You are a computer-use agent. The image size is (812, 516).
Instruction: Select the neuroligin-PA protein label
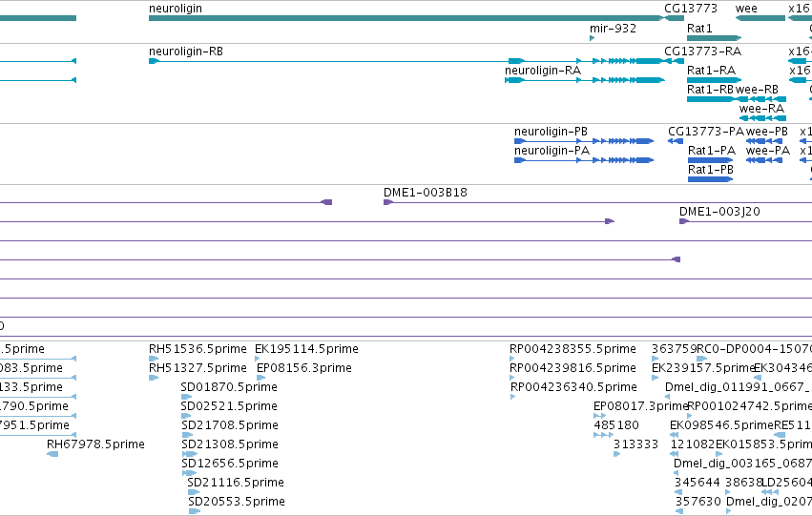click(x=552, y=151)
